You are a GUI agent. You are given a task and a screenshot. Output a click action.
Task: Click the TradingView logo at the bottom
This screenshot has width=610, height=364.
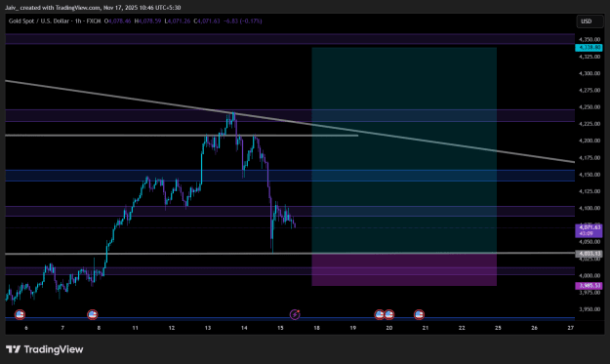click(44, 349)
